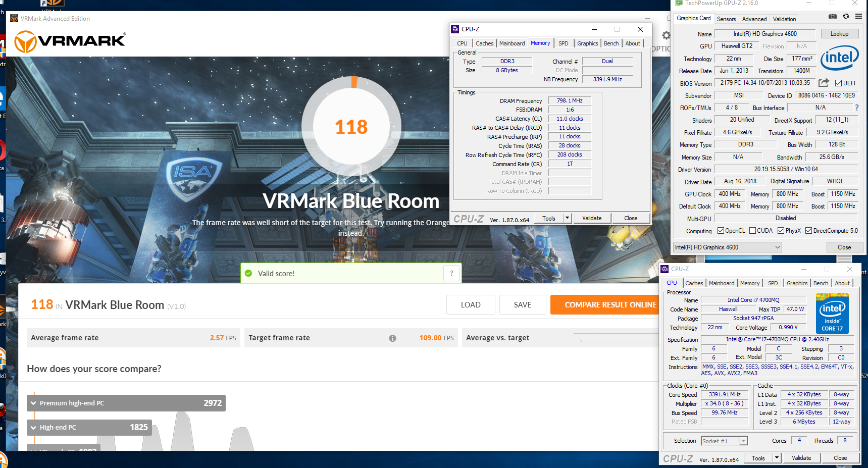Screen dimensions: 868x468
Task: Click the Specification Intel Core i7-4700MQ field
Action: (x=778, y=339)
